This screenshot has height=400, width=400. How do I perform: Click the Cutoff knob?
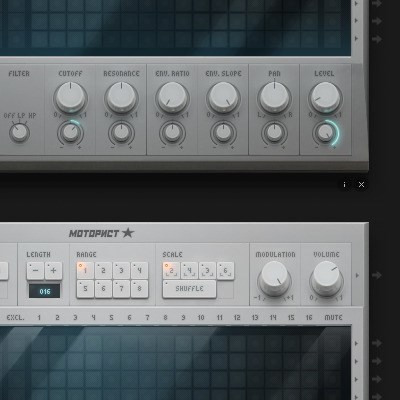tap(70, 97)
